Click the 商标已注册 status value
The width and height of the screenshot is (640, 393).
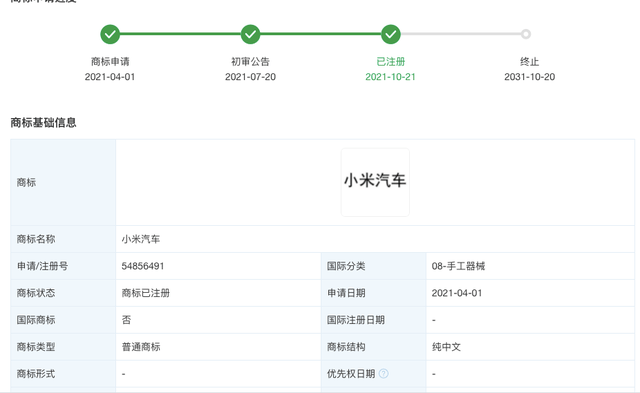pyautogui.click(x=146, y=293)
